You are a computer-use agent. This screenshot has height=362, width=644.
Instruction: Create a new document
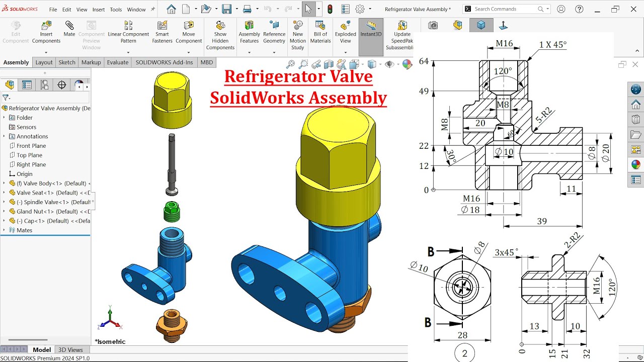pos(186,9)
